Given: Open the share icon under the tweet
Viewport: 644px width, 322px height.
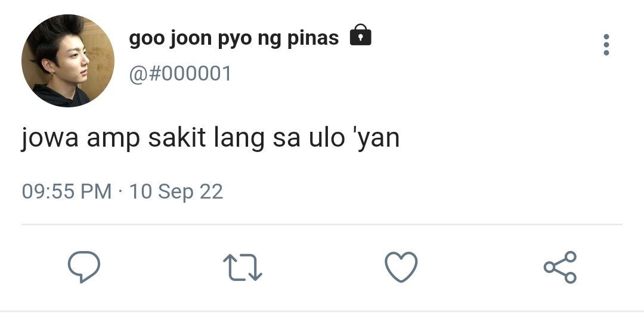Looking at the screenshot, I should [560, 267].
